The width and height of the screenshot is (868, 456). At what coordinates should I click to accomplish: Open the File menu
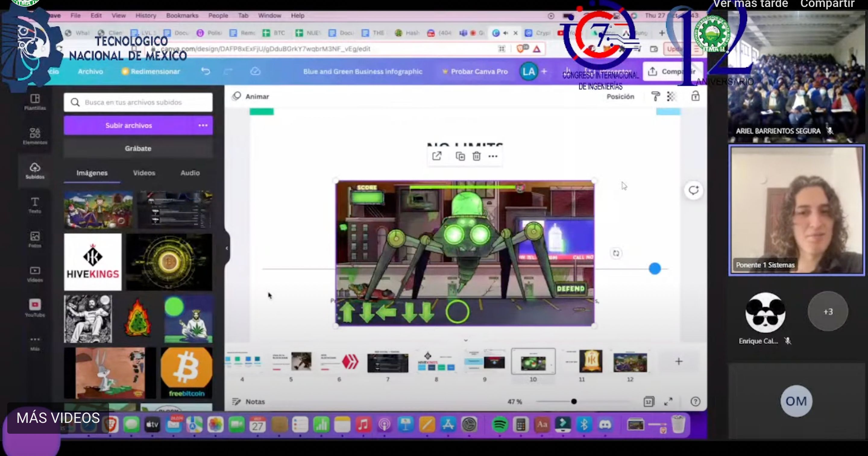tap(75, 15)
